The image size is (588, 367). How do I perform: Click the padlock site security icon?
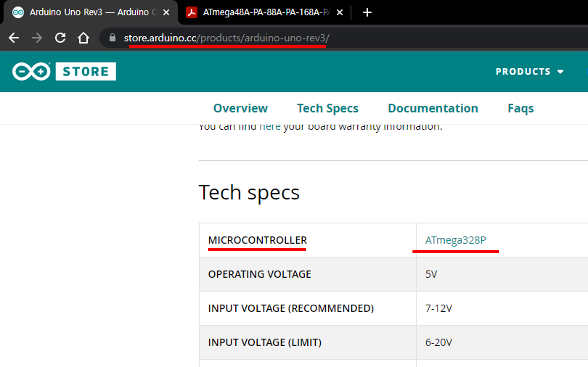pyautogui.click(x=112, y=38)
